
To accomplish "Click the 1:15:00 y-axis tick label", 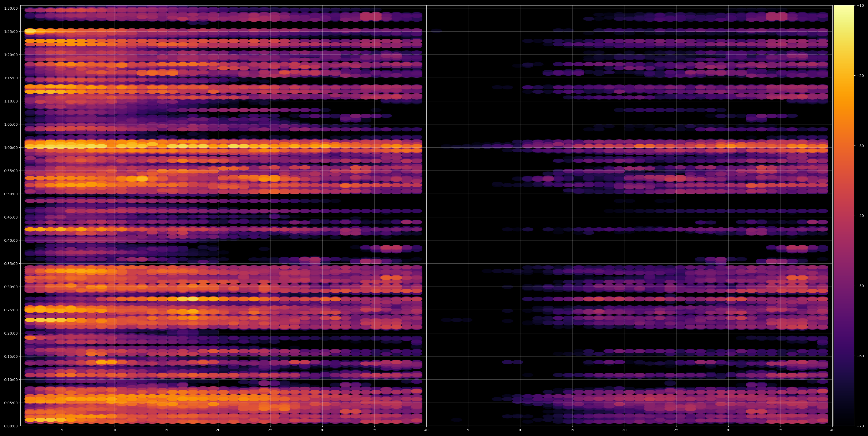I will click(11, 78).
